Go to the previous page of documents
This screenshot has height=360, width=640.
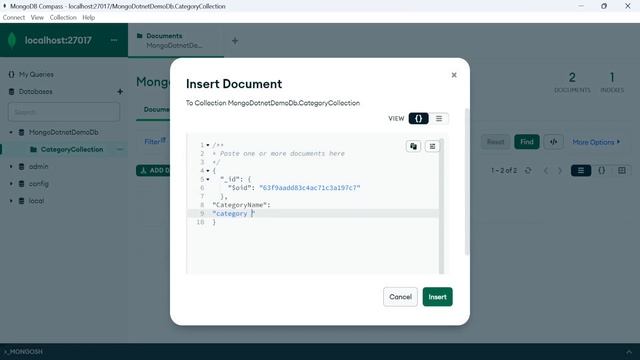pyautogui.click(x=546, y=171)
